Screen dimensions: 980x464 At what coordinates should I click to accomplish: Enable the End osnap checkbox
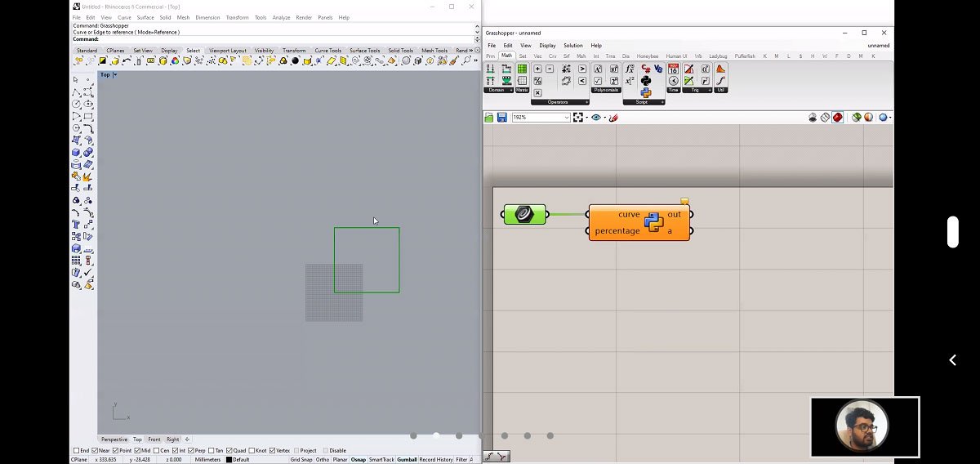76,450
